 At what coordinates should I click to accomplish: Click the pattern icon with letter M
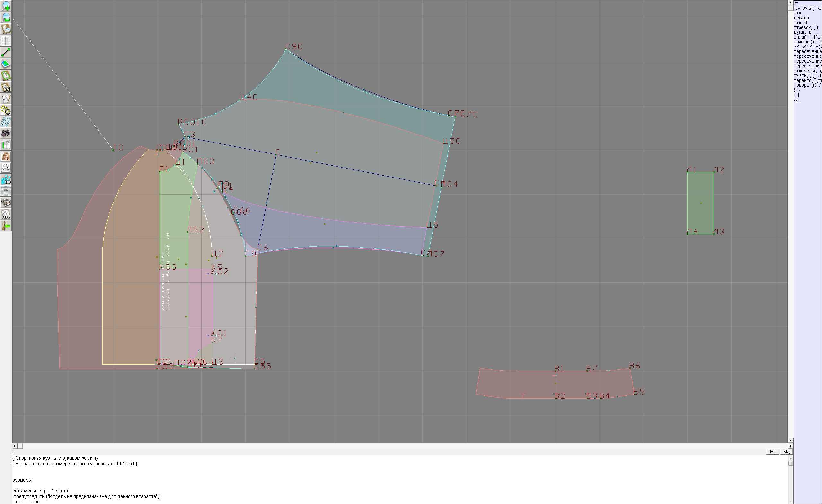(6, 87)
